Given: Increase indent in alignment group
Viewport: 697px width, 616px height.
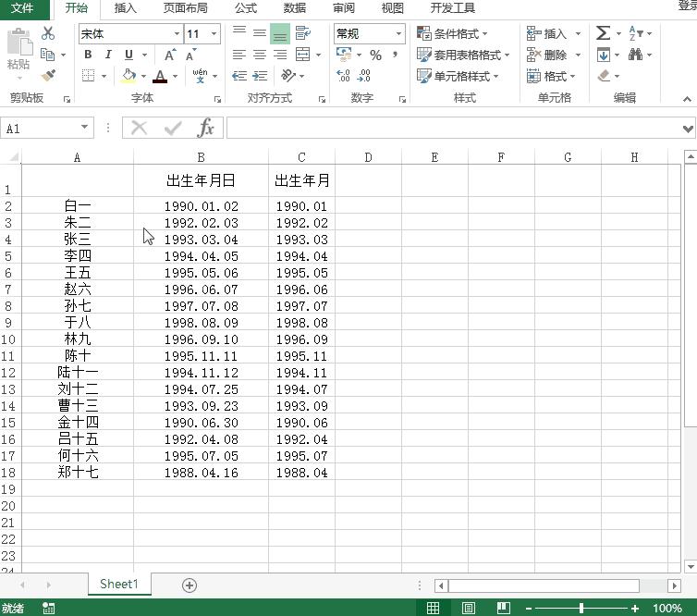Looking at the screenshot, I should pyautogui.click(x=260, y=76).
